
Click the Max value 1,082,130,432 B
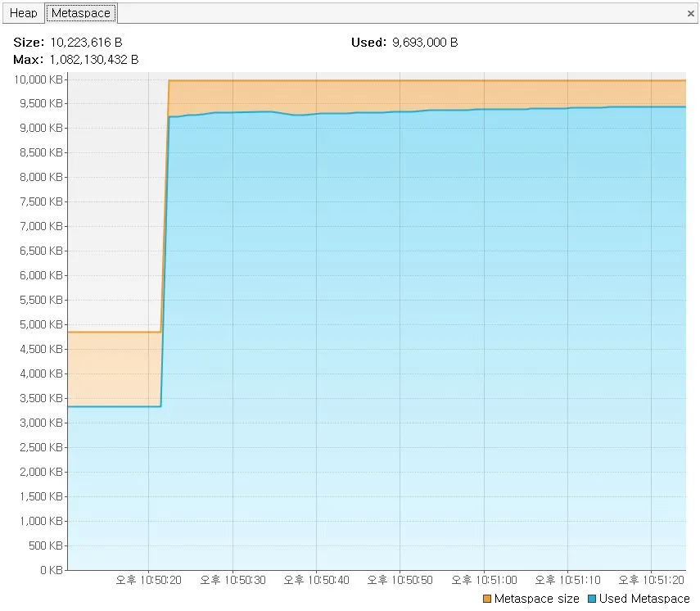click(93, 60)
